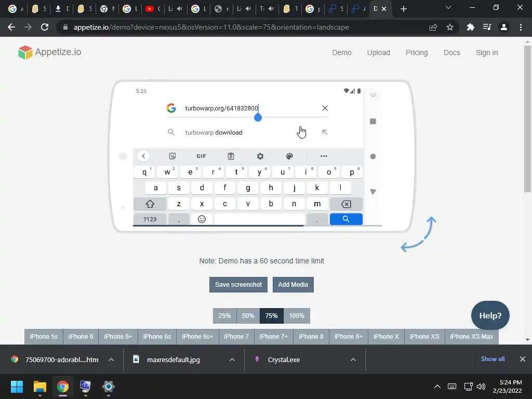Tap the keyboard space bar
Screen dimensions: 532x399
260,219
